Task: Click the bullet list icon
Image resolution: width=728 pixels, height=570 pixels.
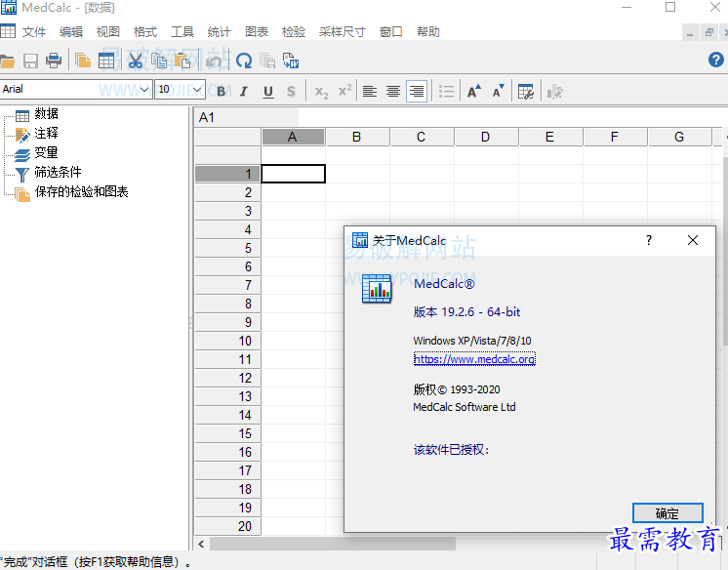Action: tap(446, 91)
